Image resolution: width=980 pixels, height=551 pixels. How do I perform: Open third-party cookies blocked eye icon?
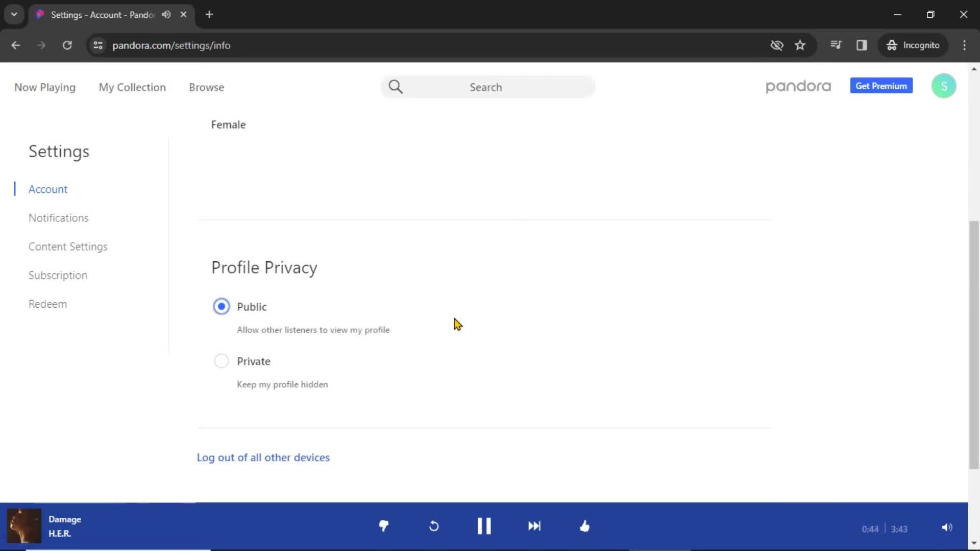(777, 45)
